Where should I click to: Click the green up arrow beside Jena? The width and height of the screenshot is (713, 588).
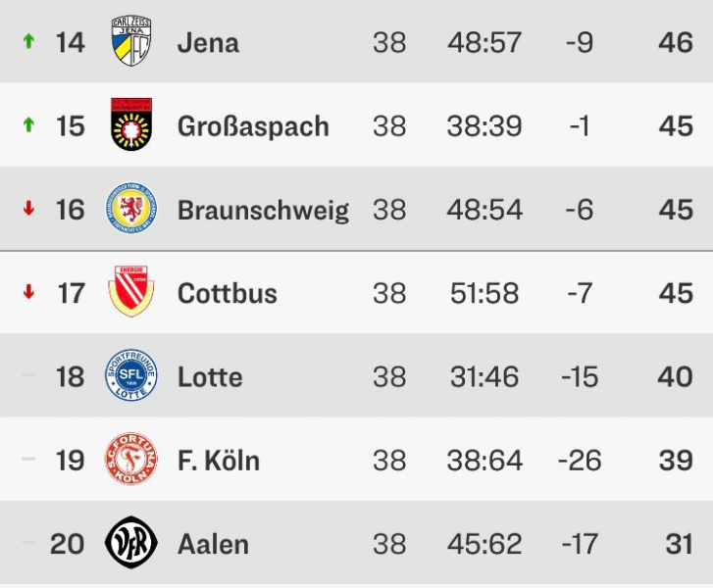click(28, 42)
